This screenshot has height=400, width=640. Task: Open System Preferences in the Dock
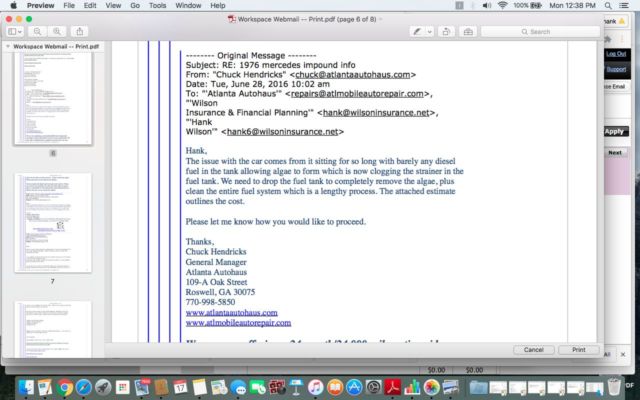pos(373,387)
